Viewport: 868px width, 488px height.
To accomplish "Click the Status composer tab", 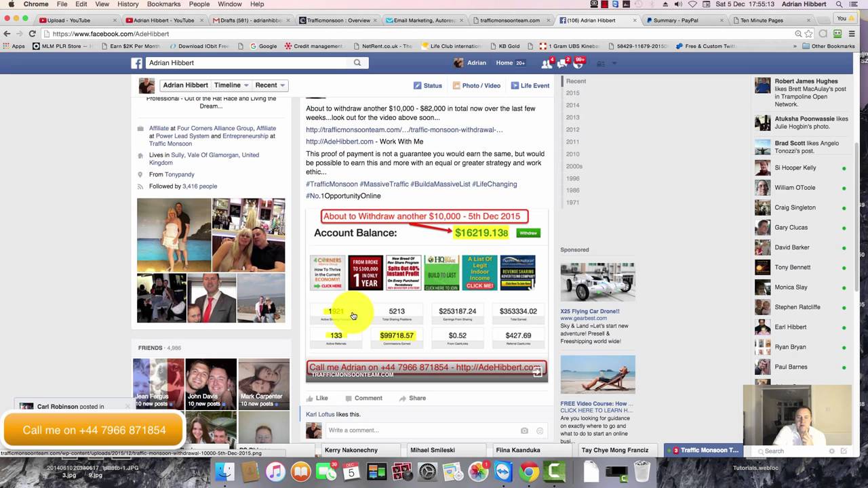I will pyautogui.click(x=428, y=85).
